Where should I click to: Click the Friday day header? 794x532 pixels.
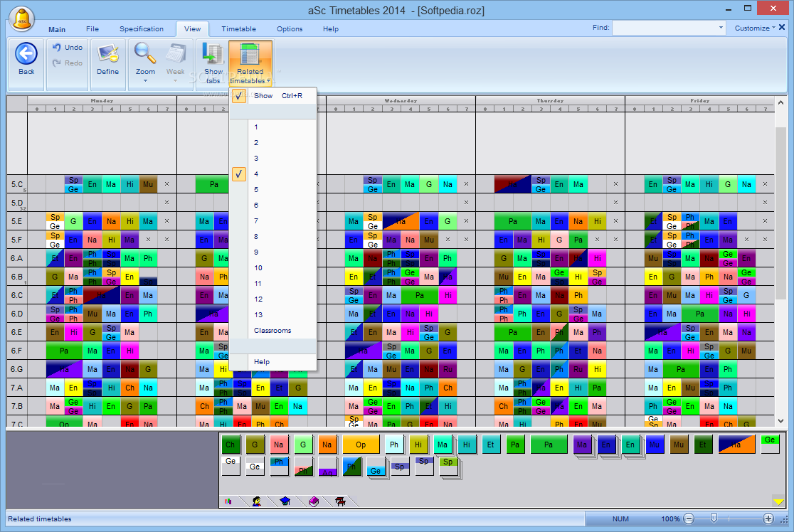700,101
